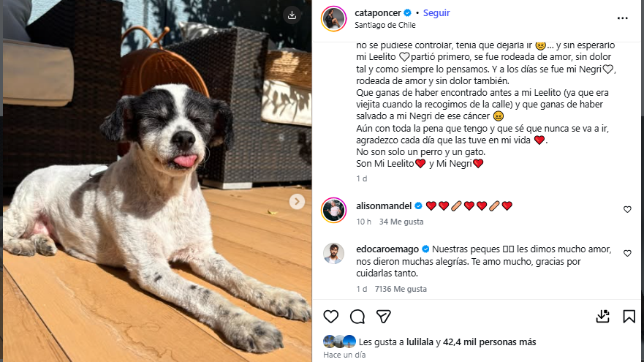Click Seguir to follow cataponcer
Viewport: 644px width, 362px height.
pyautogui.click(x=436, y=13)
